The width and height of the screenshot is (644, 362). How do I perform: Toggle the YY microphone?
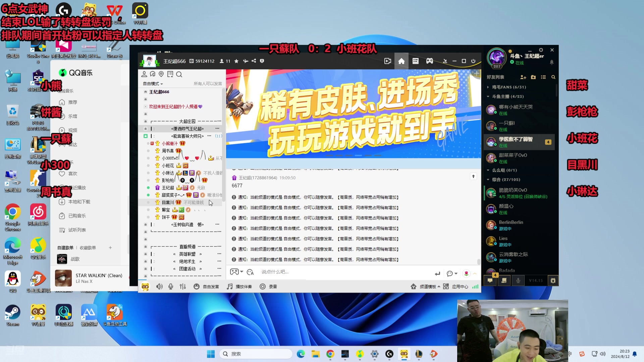[x=171, y=287]
